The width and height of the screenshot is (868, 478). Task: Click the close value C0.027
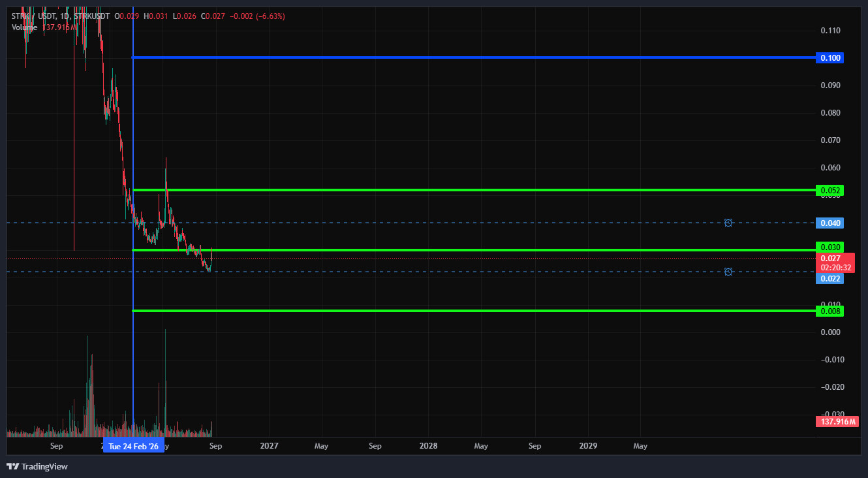213,16
